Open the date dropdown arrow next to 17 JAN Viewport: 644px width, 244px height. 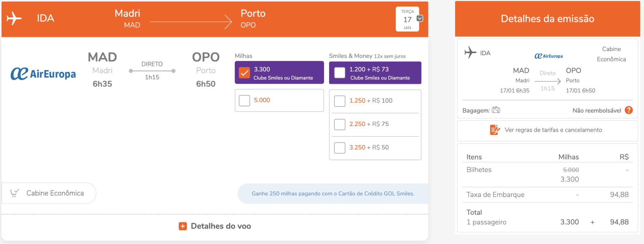coord(420,18)
